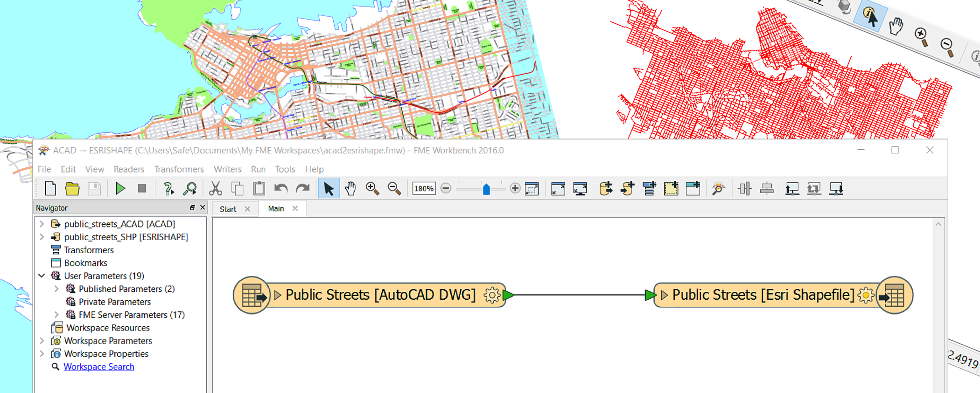
Task: Click the zoom slider handle
Action: (486, 189)
